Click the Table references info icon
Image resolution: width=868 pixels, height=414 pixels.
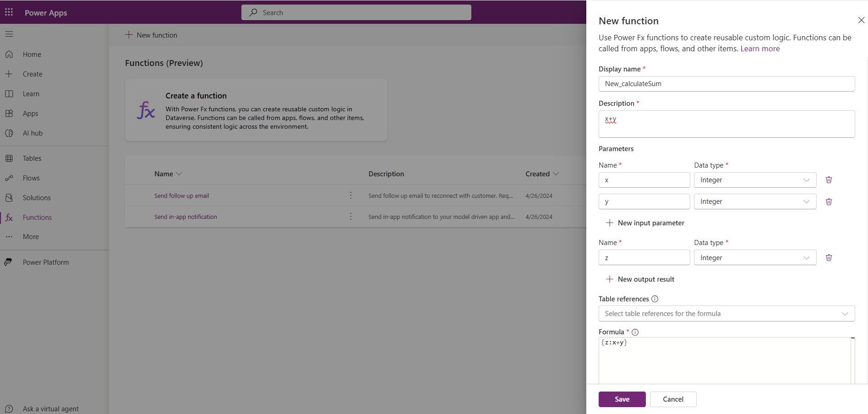click(655, 299)
